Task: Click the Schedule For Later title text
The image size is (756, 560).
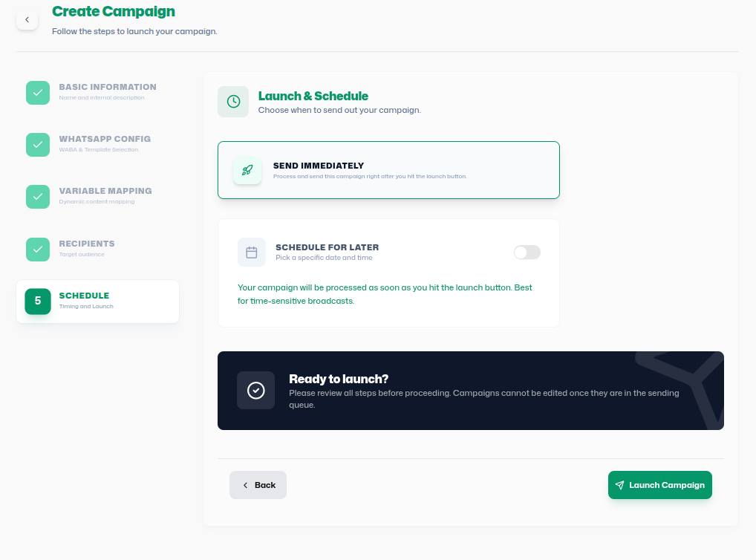Action: 328,247
